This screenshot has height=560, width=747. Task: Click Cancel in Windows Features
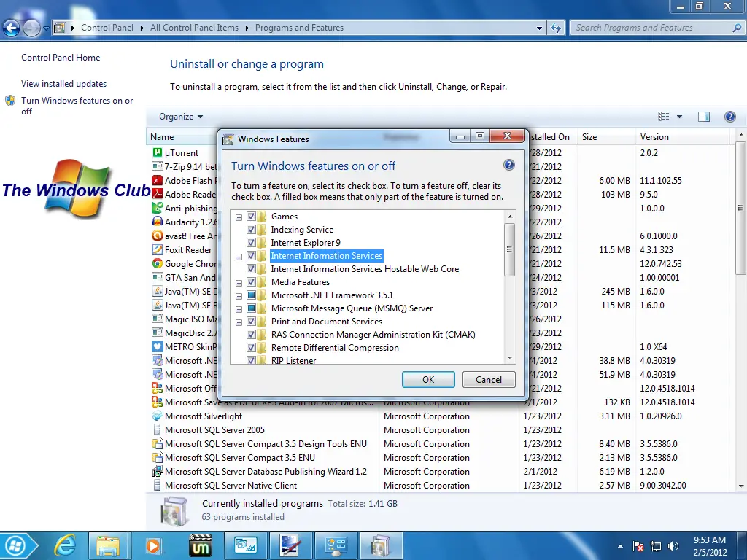tap(489, 379)
